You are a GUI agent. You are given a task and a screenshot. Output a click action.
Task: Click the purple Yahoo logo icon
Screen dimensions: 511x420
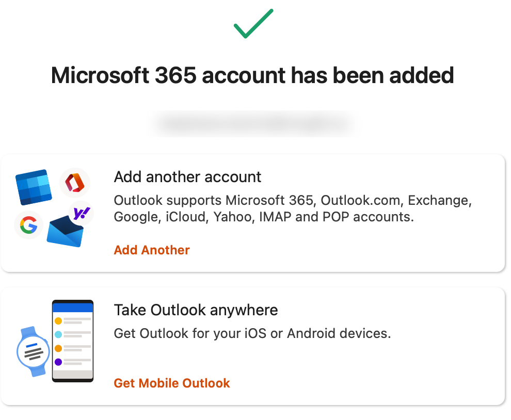[81, 213]
